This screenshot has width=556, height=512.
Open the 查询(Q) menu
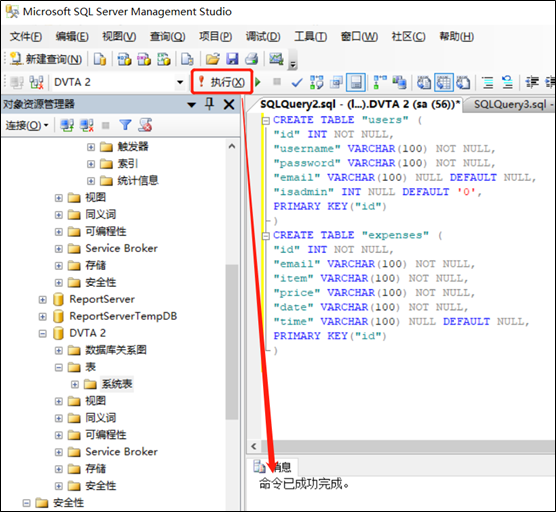[168, 36]
